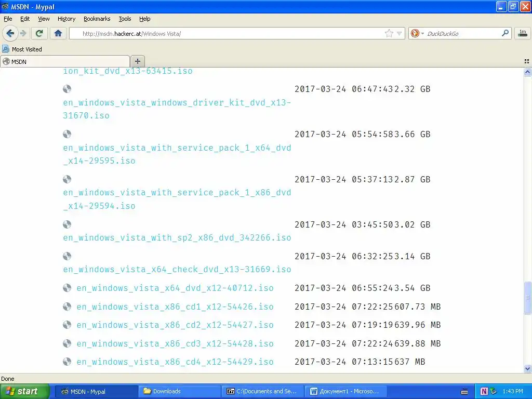The height and width of the screenshot is (399, 532).
Task: Switch to Документ1 Microsoft Word taskbar button
Action: coord(346,391)
